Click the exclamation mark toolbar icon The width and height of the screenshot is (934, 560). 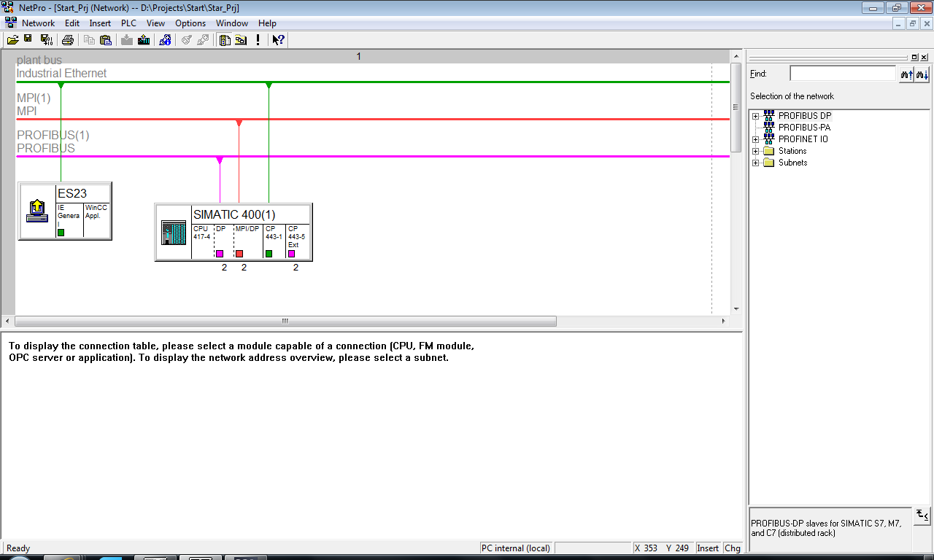click(x=258, y=39)
